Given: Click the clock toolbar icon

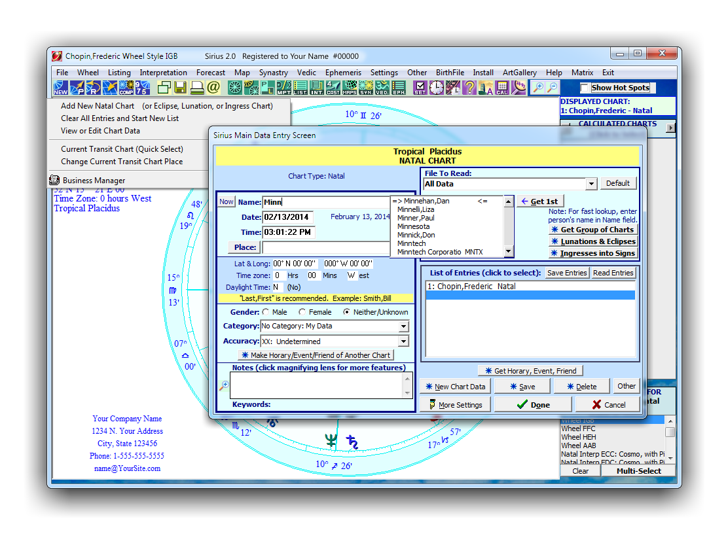Looking at the screenshot, I should pos(437,88).
